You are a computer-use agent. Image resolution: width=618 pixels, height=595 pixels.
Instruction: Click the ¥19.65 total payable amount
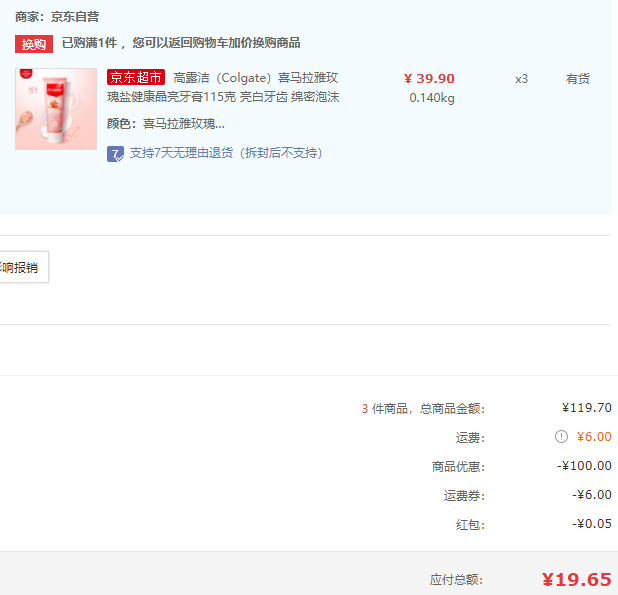(x=577, y=580)
